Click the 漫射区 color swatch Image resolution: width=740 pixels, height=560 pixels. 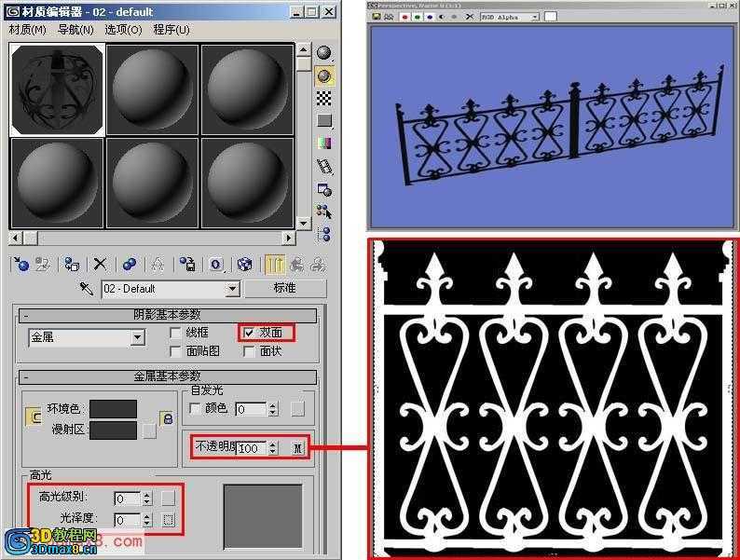114,430
